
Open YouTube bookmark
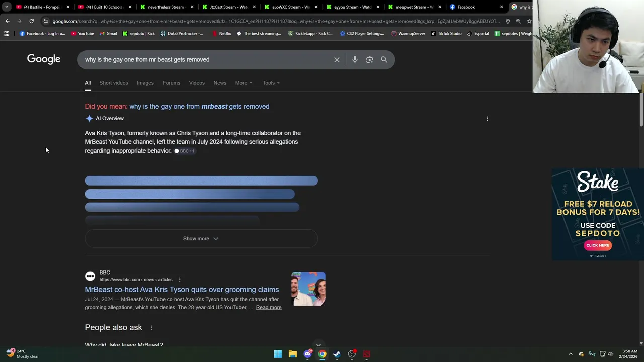[x=83, y=34]
